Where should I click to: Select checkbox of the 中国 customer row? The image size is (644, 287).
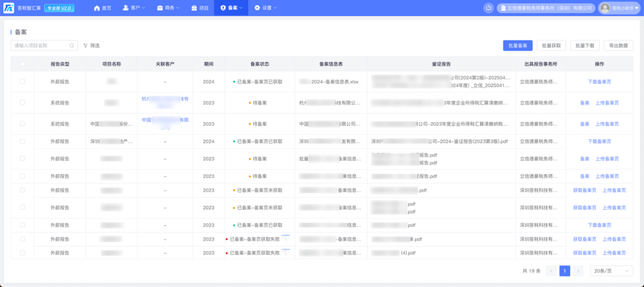[22, 123]
